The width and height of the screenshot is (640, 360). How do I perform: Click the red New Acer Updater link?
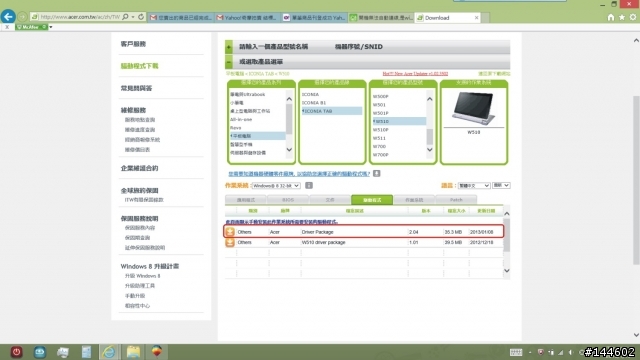point(415,74)
